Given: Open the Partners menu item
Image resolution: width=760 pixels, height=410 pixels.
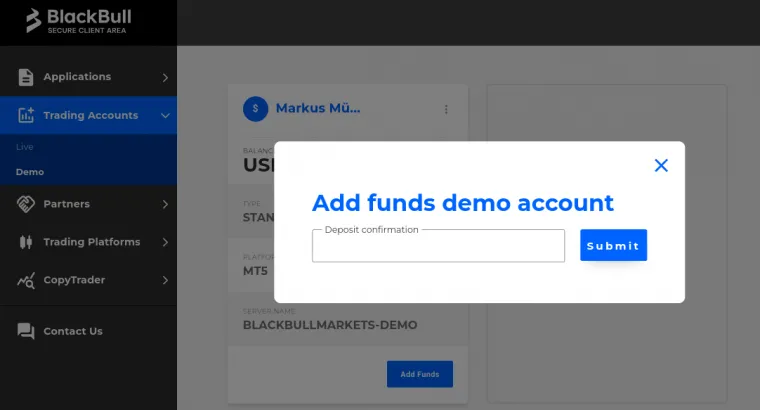Looking at the screenshot, I should [x=88, y=204].
